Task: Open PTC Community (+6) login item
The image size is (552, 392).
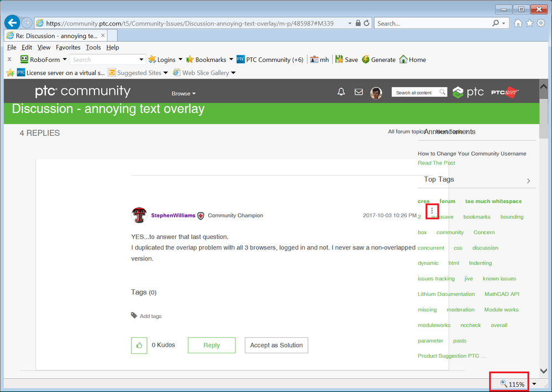Action: point(270,60)
